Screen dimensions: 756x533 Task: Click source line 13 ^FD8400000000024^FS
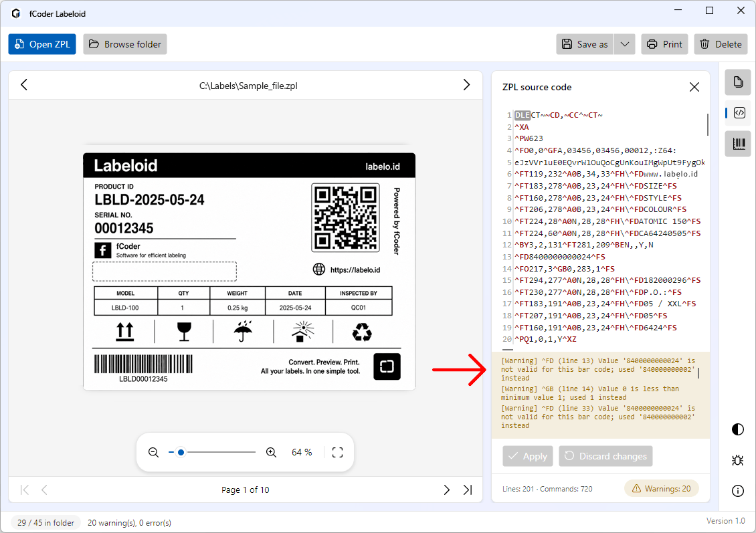[560, 257]
